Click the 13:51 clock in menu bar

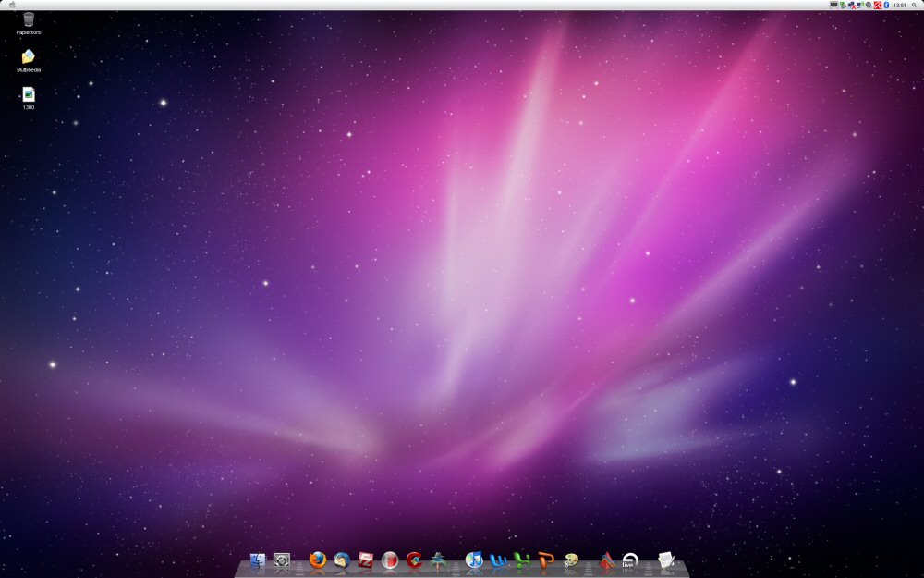900,5
